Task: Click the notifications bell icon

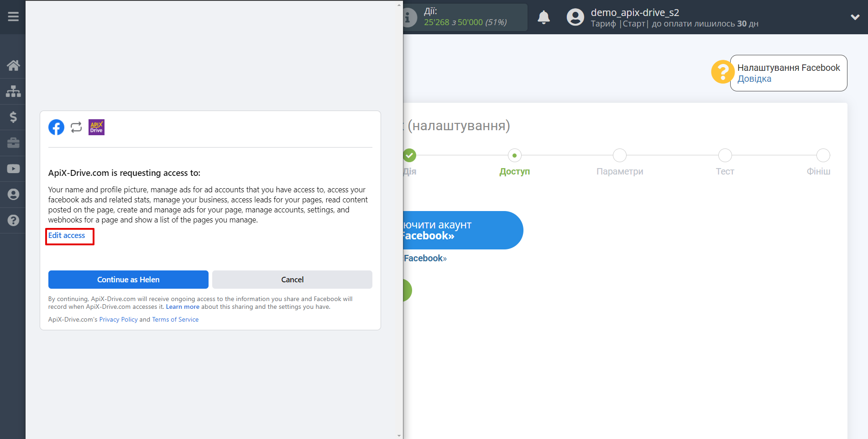Action: [544, 17]
